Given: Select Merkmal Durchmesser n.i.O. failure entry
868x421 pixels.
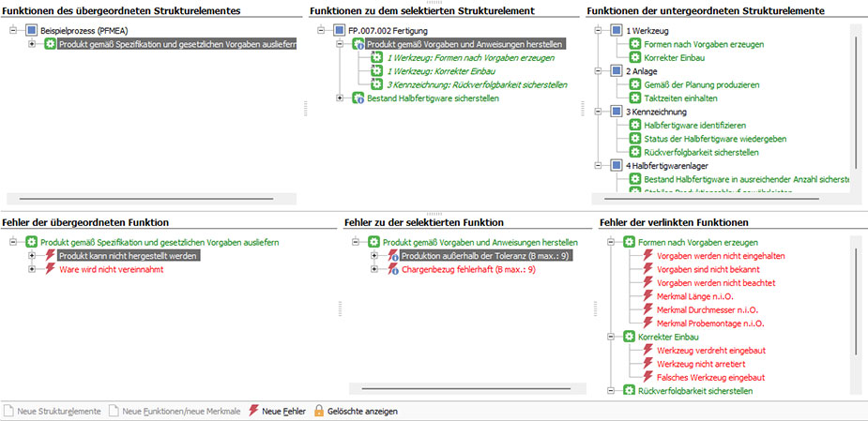Looking at the screenshot, I should (x=709, y=309).
